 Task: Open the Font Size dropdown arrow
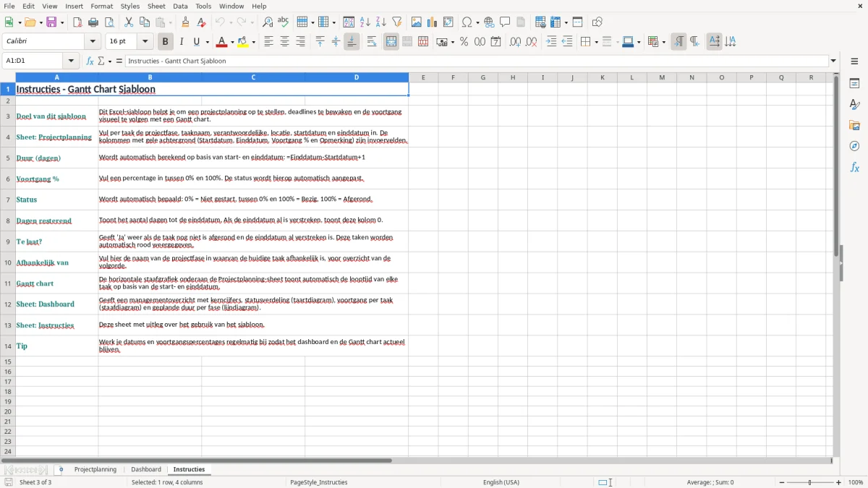145,42
